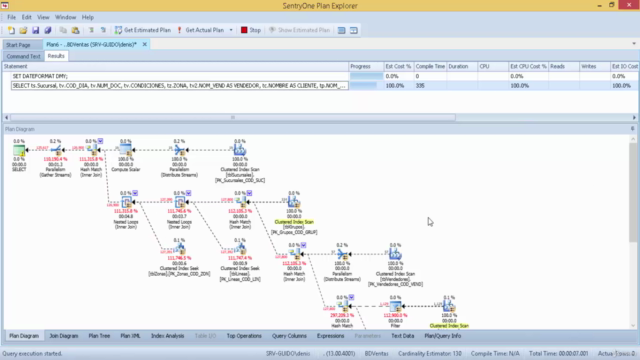Image resolution: width=640 pixels, height=360 pixels.
Task: Switch to the Start Page tab
Action: click(x=18, y=44)
